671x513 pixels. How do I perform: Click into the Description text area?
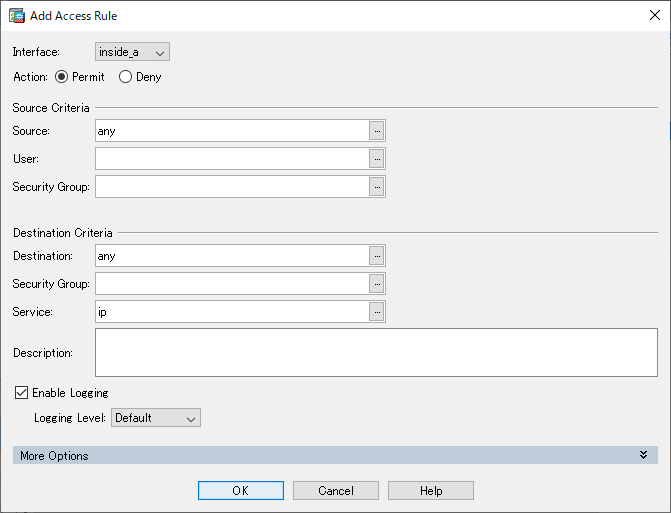point(376,353)
